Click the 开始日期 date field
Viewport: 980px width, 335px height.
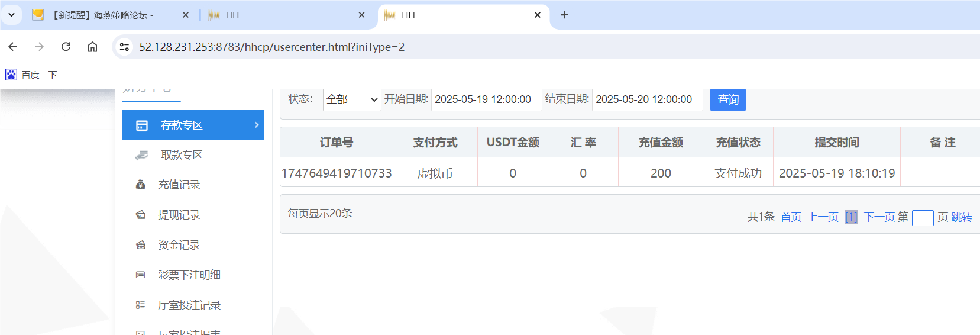487,99
